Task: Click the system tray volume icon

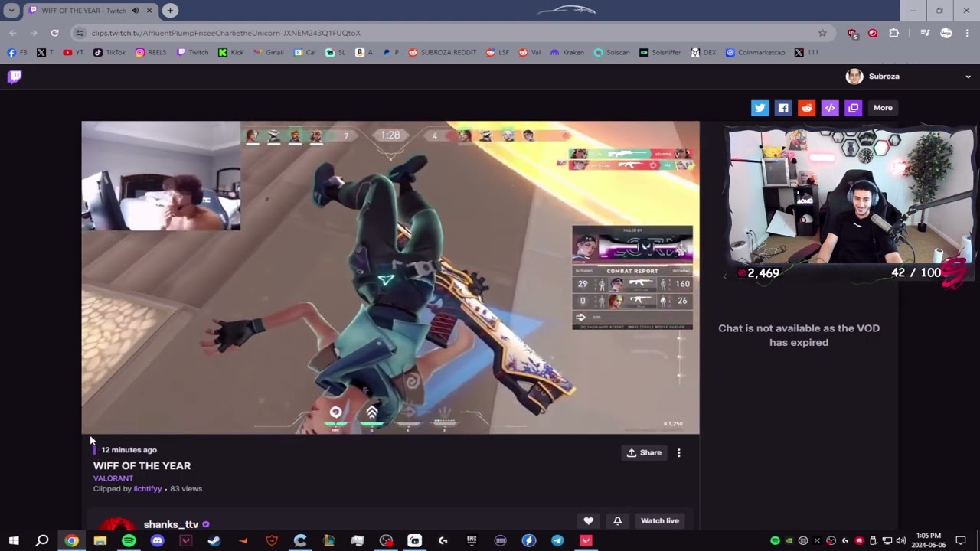Action: tap(901, 541)
